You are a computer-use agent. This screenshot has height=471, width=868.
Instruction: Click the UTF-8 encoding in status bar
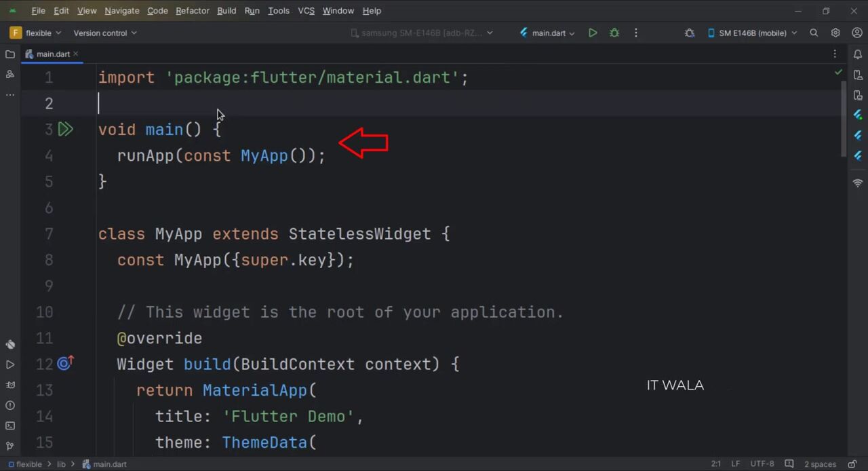[762, 464]
